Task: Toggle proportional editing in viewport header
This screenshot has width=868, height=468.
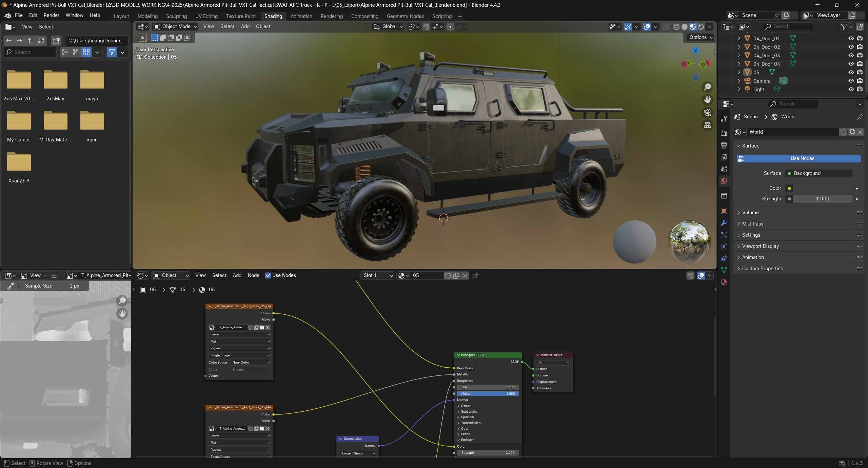Action: pos(450,27)
